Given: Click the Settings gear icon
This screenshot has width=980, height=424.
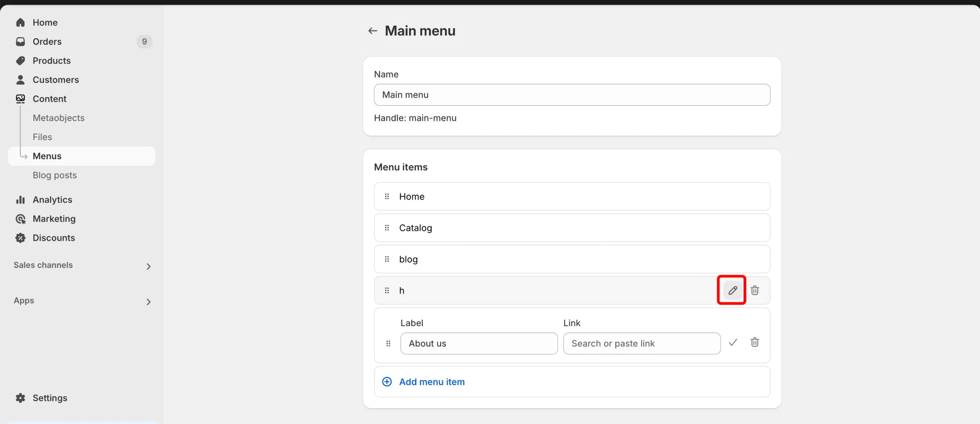Looking at the screenshot, I should pos(21,398).
